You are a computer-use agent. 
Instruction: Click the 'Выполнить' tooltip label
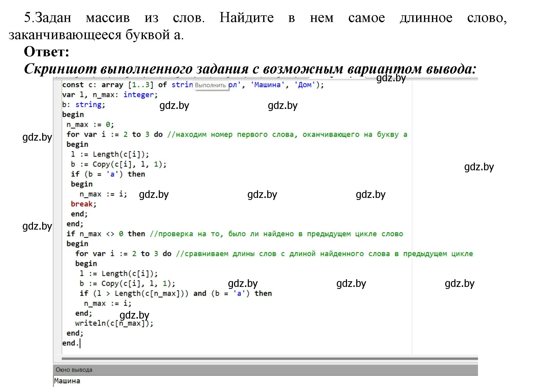click(x=210, y=85)
